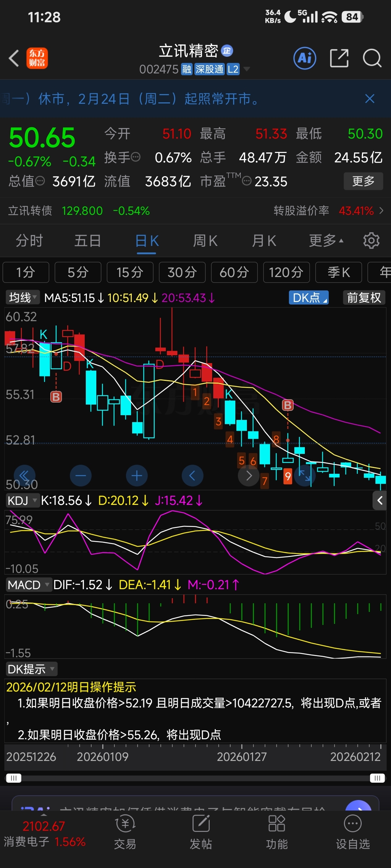This screenshot has width=391, height=868.
Task: Select the 1分 period button
Action: point(26,272)
